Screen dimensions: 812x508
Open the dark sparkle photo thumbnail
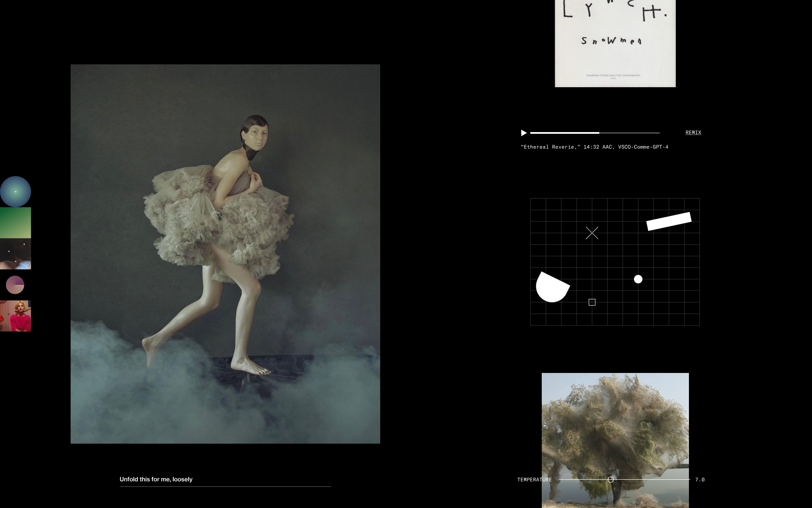(x=16, y=254)
